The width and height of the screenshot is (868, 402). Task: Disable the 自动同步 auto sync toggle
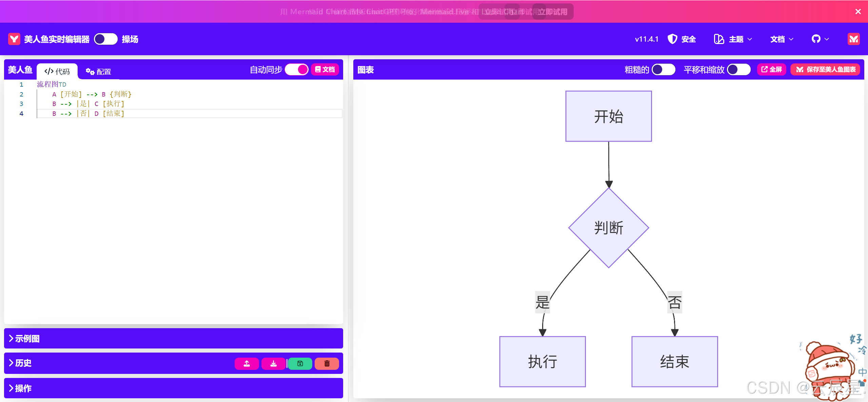297,69
